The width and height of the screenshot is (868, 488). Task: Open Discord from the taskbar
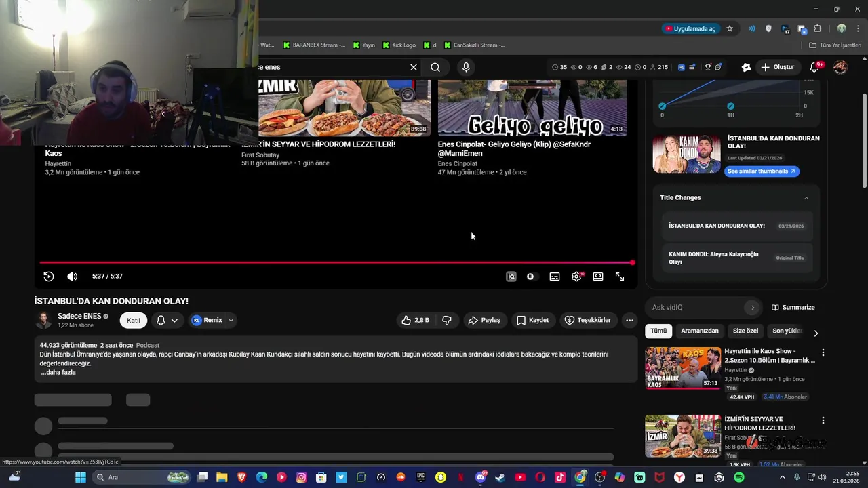[x=481, y=477]
